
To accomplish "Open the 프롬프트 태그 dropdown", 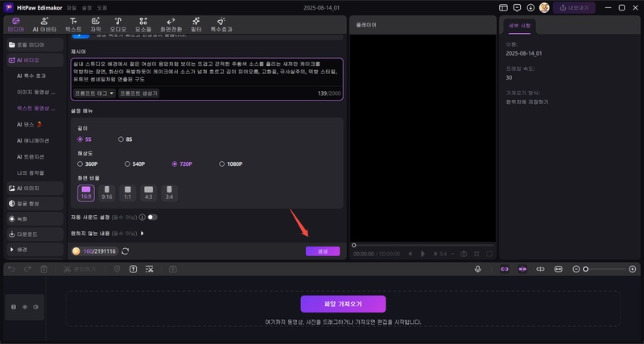I will tap(94, 93).
